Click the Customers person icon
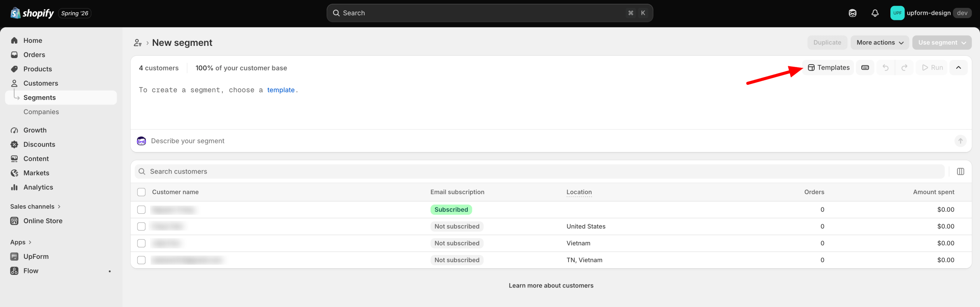Image resolution: width=980 pixels, height=307 pixels. [x=15, y=83]
